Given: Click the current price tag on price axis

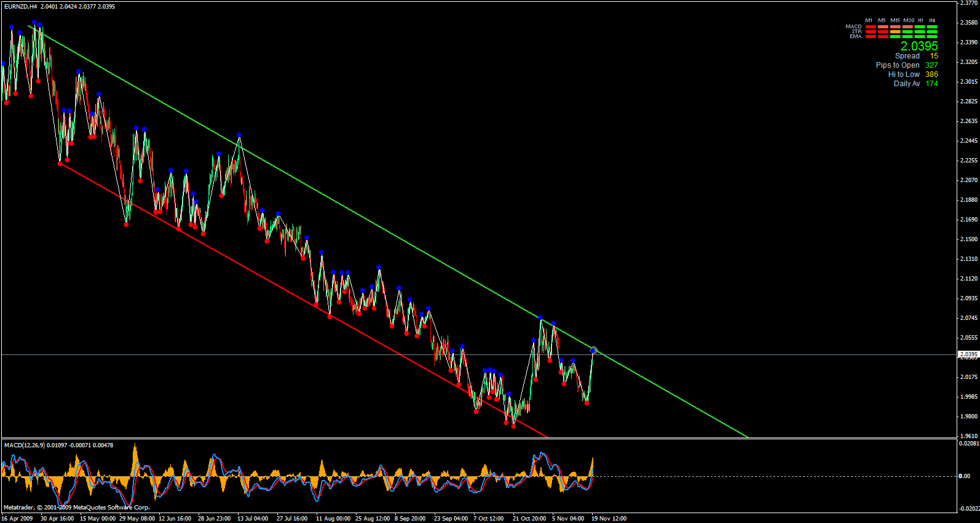Looking at the screenshot, I should point(968,354).
